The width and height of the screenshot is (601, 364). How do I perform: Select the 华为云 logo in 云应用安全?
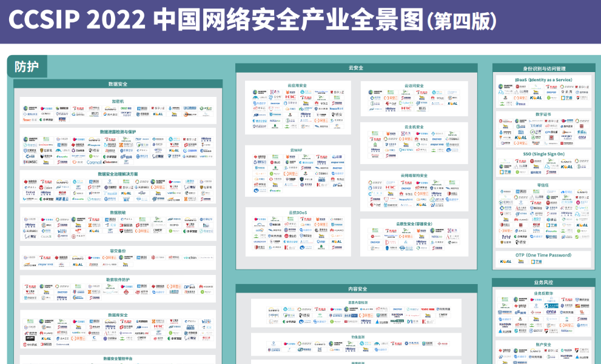322,103
